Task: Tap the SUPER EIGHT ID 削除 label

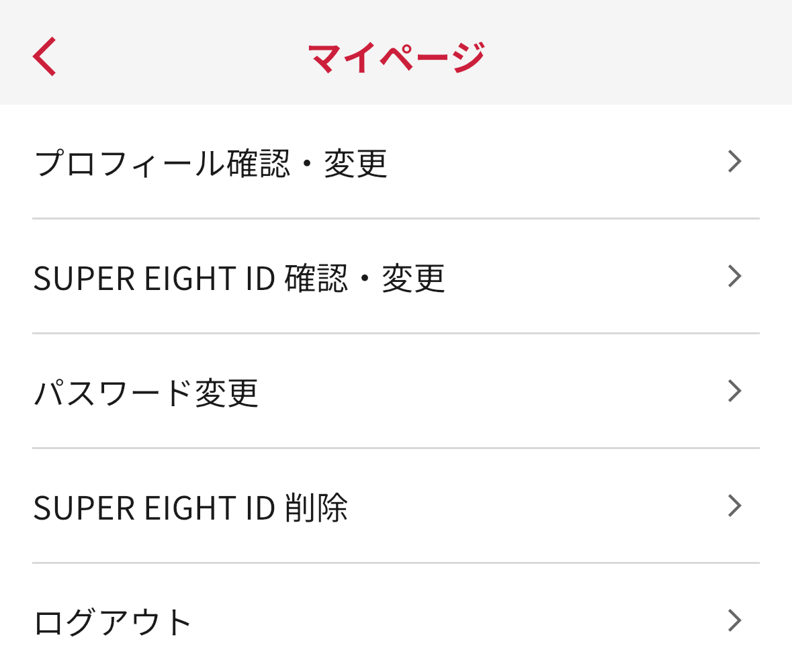Action: 190,508
